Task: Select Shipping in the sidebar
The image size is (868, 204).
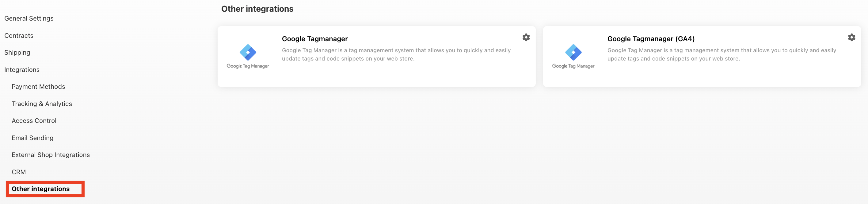Action: pyautogui.click(x=17, y=53)
